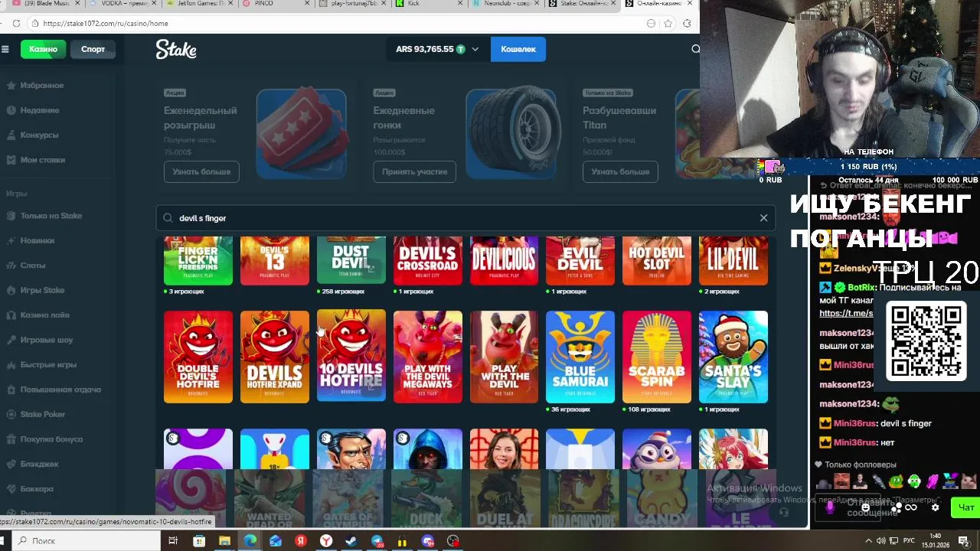Open the Stake hamburger menu icon
Screen dimensions: 980x551
5,49
